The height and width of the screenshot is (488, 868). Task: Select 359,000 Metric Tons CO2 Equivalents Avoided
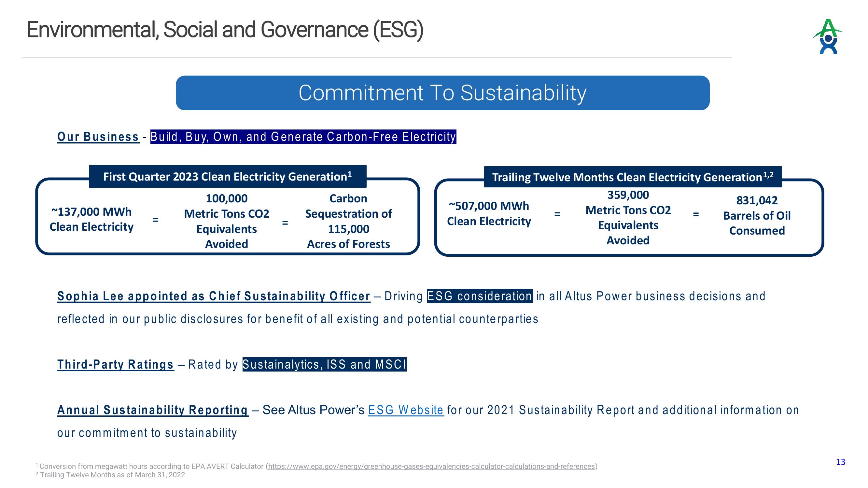pyautogui.click(x=628, y=218)
